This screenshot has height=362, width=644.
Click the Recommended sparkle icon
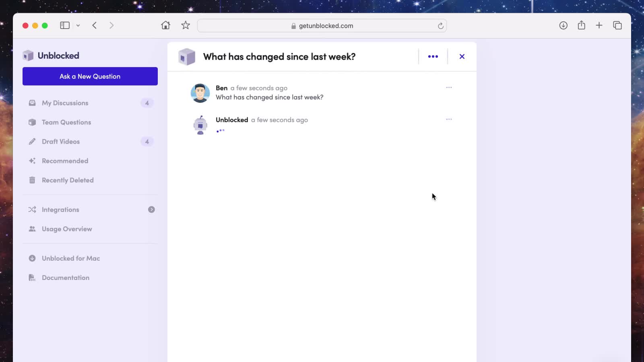(32, 161)
